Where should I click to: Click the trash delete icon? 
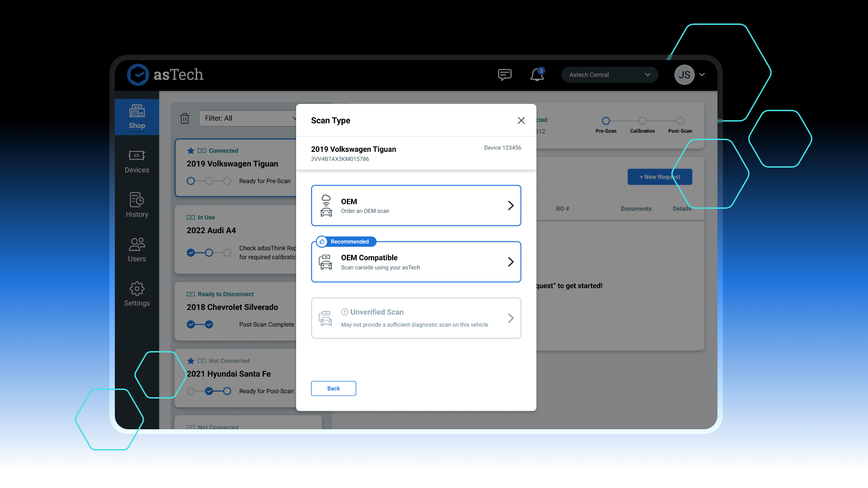[x=184, y=118]
